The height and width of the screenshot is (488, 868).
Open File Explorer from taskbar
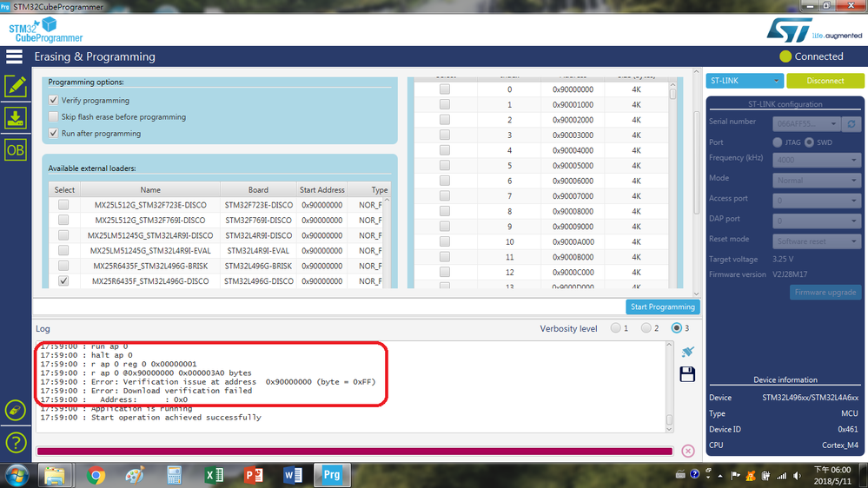coord(54,475)
